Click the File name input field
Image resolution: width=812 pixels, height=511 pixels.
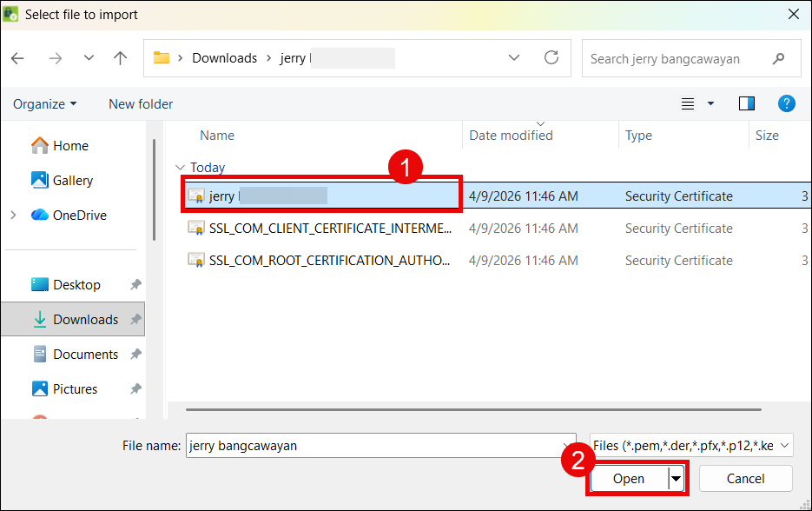[380, 446]
